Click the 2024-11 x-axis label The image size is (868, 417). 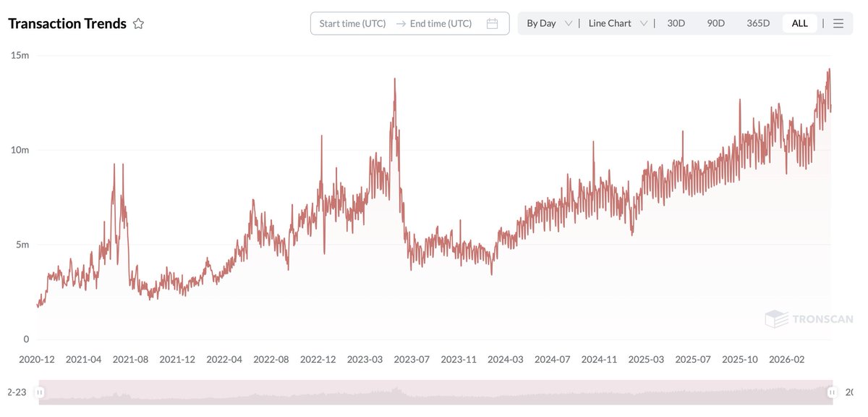600,359
